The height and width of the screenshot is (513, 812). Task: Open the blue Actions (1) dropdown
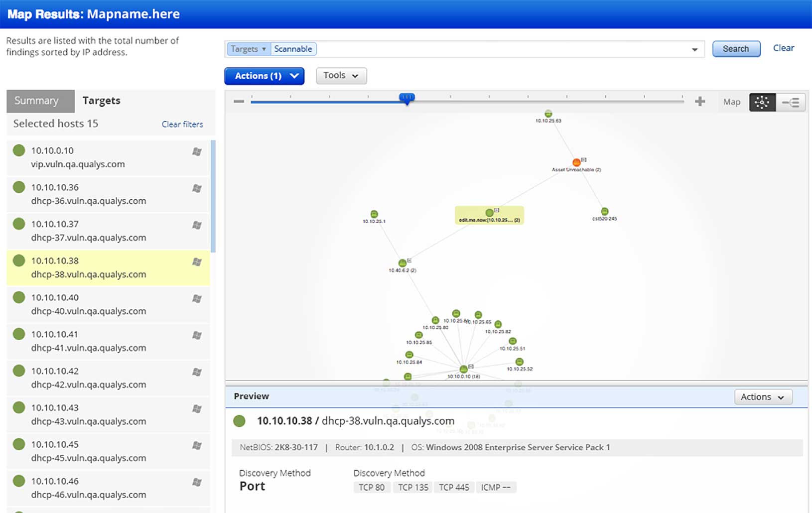pyautogui.click(x=264, y=76)
